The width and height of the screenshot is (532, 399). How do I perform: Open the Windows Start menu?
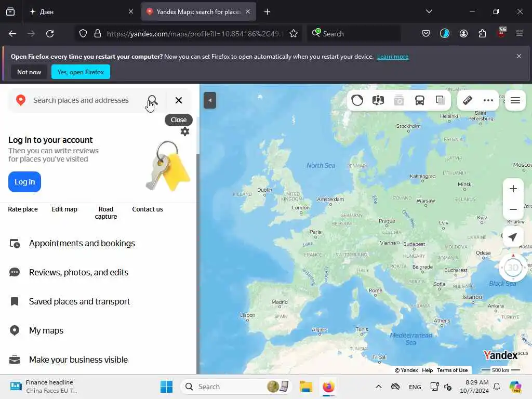(166, 387)
